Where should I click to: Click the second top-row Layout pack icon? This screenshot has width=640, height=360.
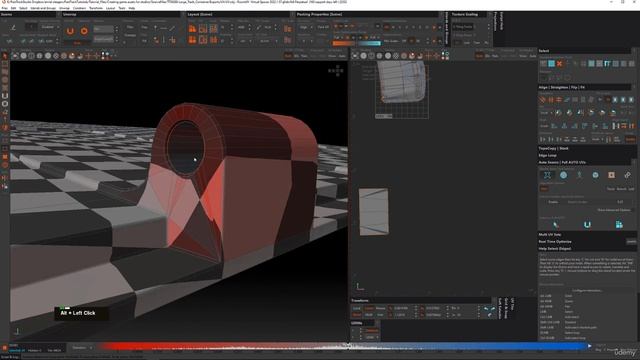[x=203, y=29]
